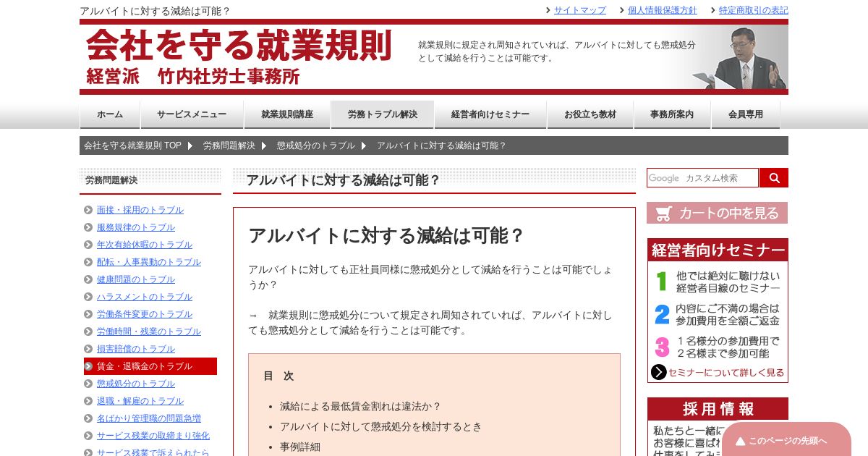Click breadcrumb 懲戒処分のトラブル
Viewport: 868px width, 456px height.
pyautogui.click(x=316, y=145)
